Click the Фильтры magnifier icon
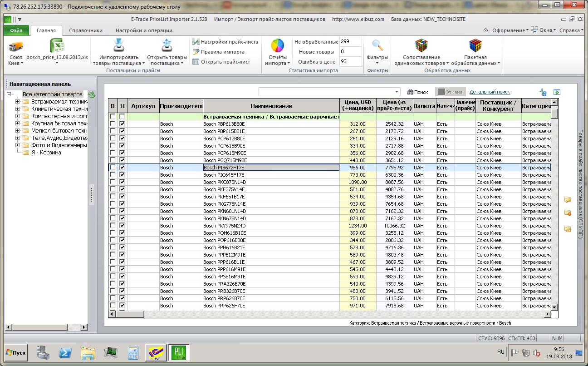 (377, 45)
